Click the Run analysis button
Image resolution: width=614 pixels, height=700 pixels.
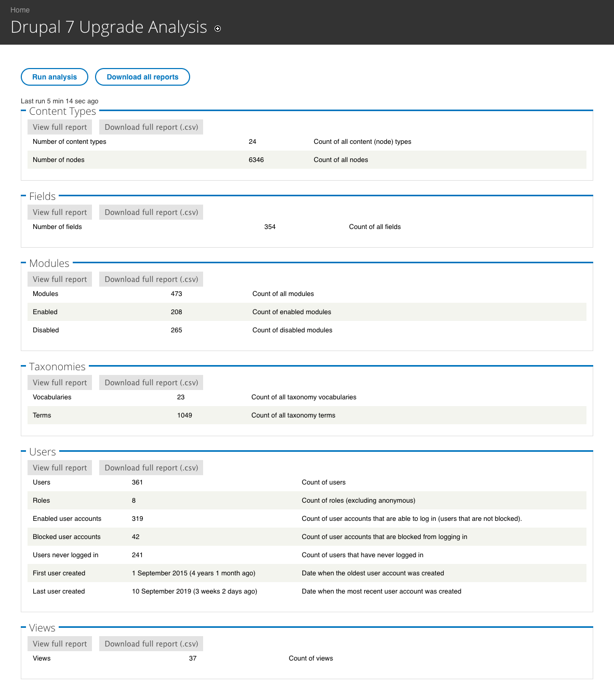pos(54,76)
